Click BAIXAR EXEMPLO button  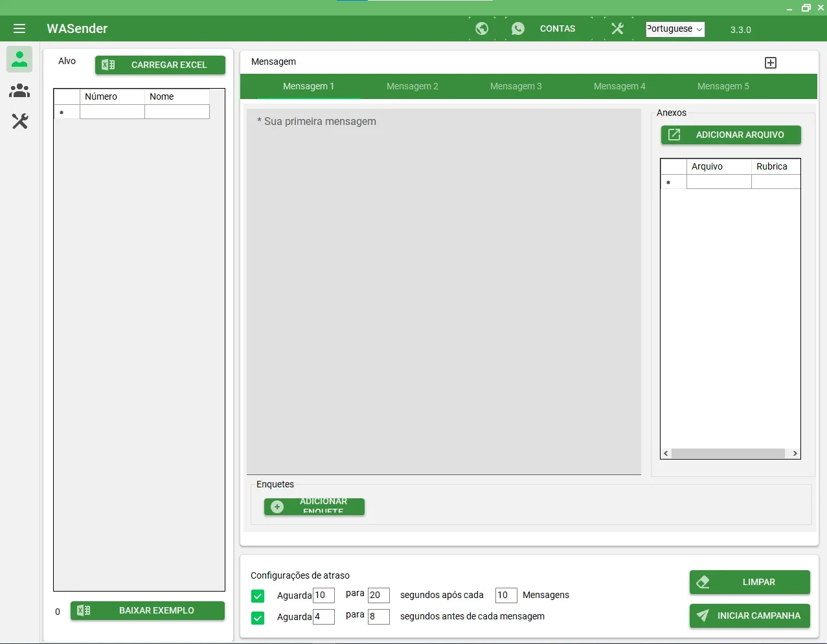pos(148,610)
